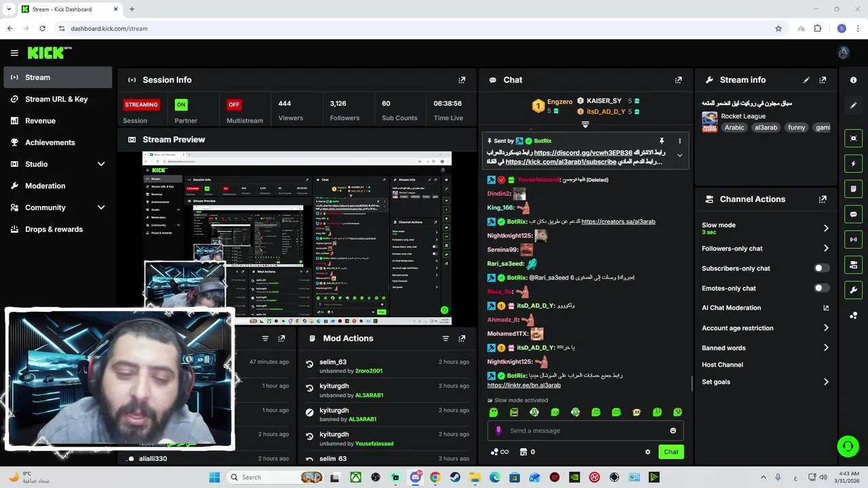The image size is (868, 488).
Task: Click the note icon in right sidebar
Action: click(853, 189)
